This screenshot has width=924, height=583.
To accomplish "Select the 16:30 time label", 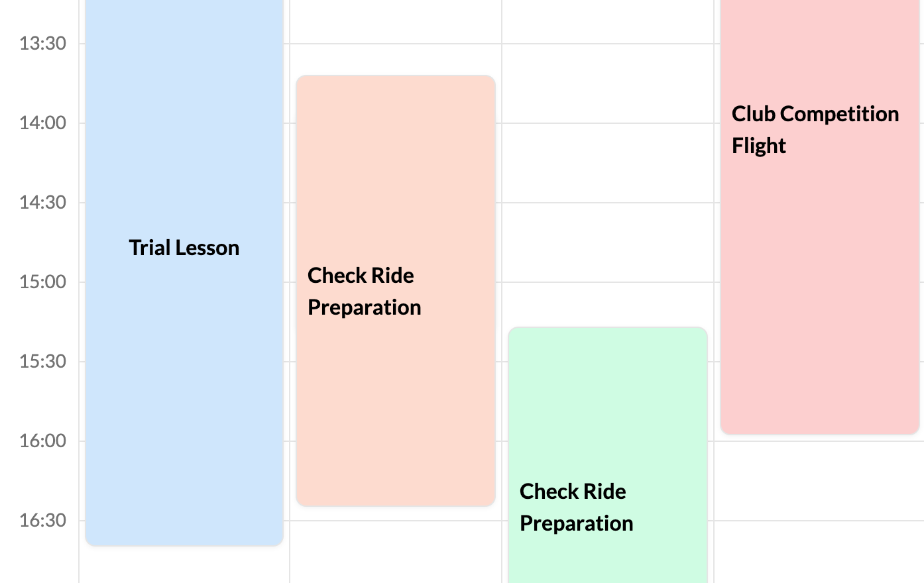I will (42, 521).
